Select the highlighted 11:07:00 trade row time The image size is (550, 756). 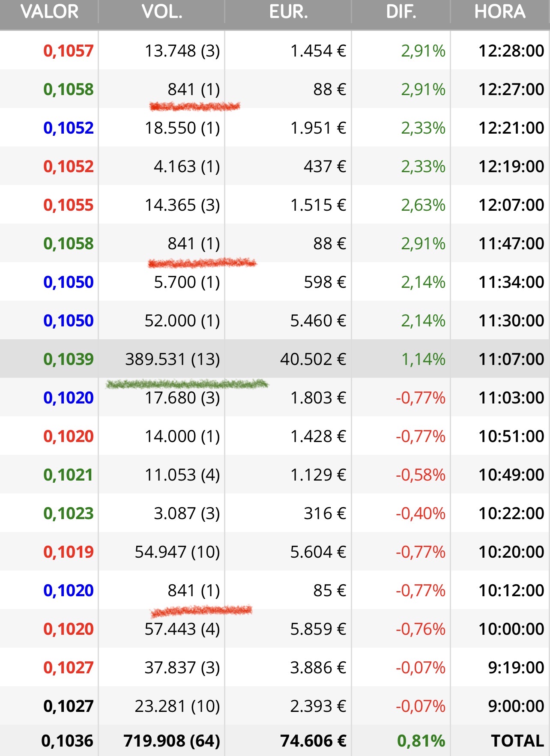[x=511, y=359]
